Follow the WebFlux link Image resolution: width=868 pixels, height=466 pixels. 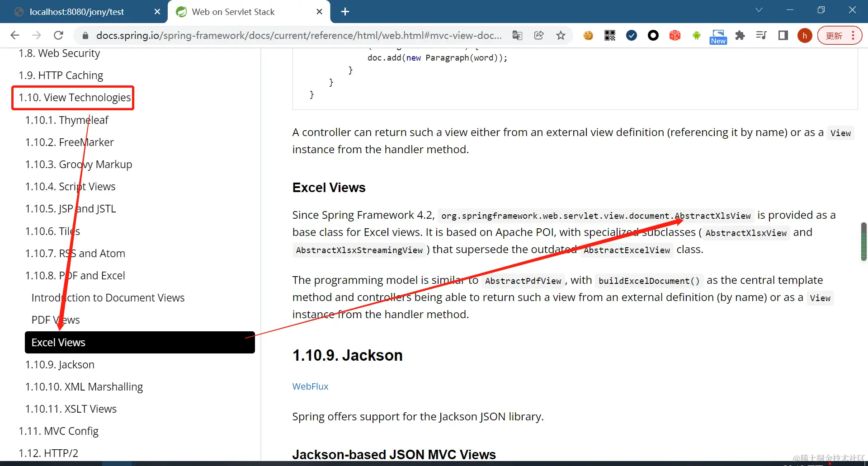coord(310,386)
